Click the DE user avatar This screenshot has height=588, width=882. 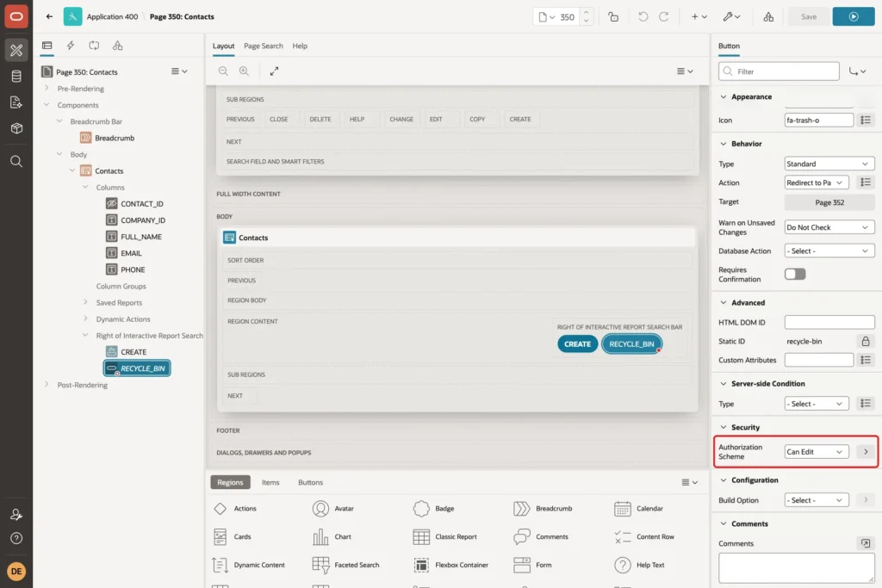(16, 571)
